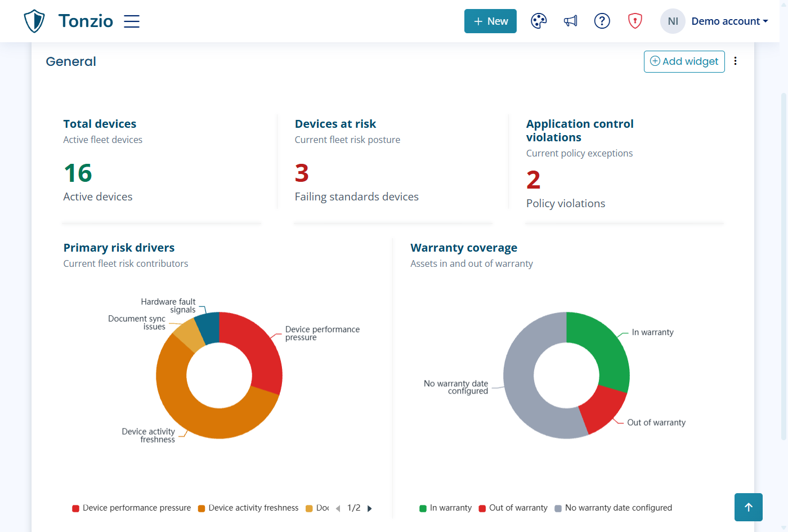Click the New button
This screenshot has height=532, width=788.
[490, 21]
